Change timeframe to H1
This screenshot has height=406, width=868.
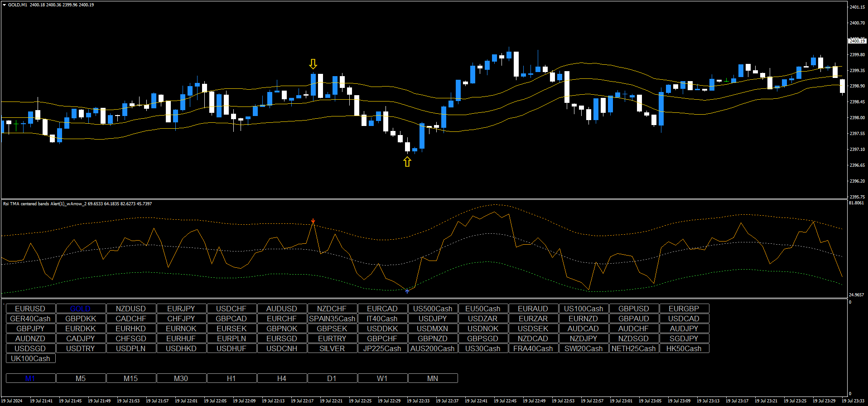click(231, 378)
